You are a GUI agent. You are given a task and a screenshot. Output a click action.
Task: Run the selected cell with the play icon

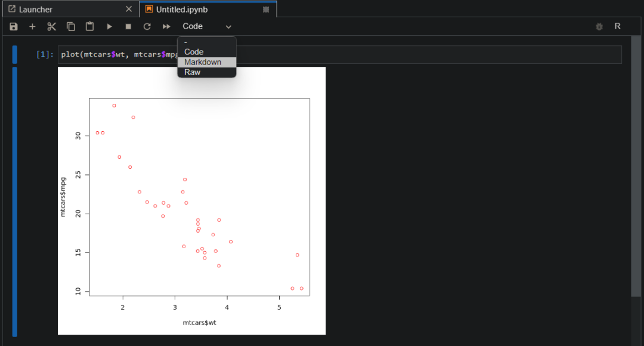coord(109,27)
